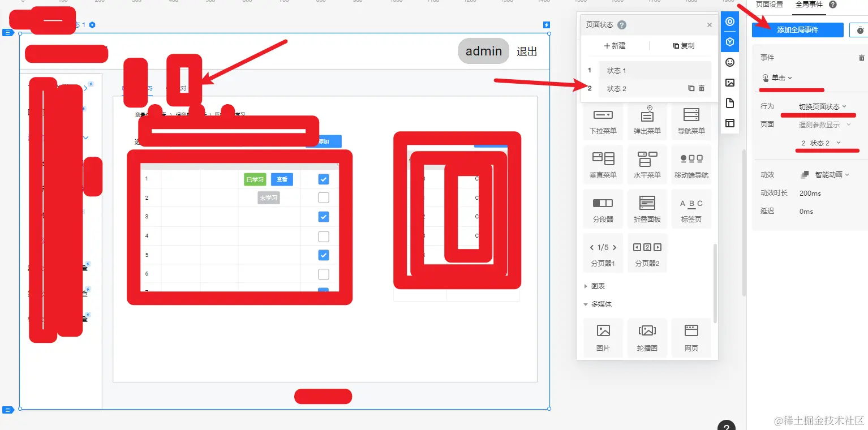Click 新建 to create a new page state
868x430 pixels.
pos(615,45)
